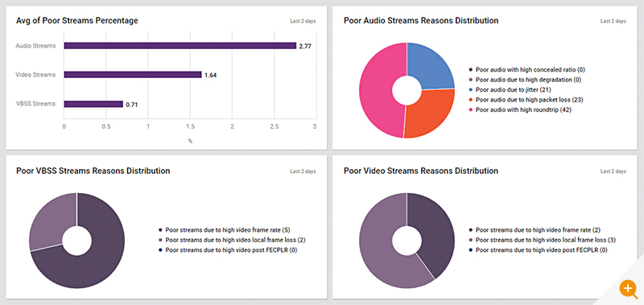Toggle VBSS legend 'high video post FECPLR (0)'
The width and height of the screenshot is (644, 305).
[x=227, y=249]
